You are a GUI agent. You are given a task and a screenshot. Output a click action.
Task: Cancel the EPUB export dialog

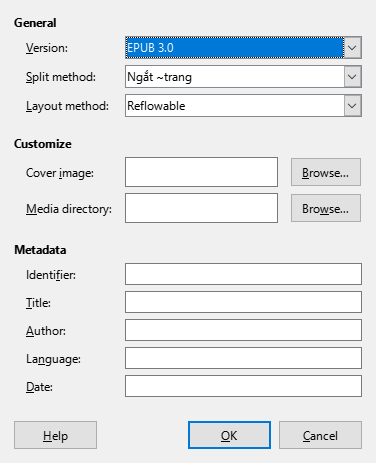[x=320, y=435]
